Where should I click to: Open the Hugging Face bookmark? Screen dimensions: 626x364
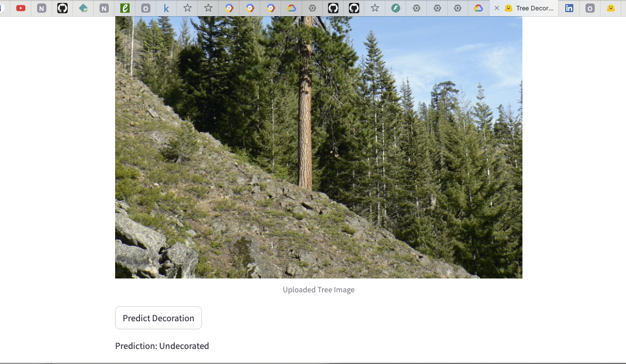pyautogui.click(x=610, y=9)
